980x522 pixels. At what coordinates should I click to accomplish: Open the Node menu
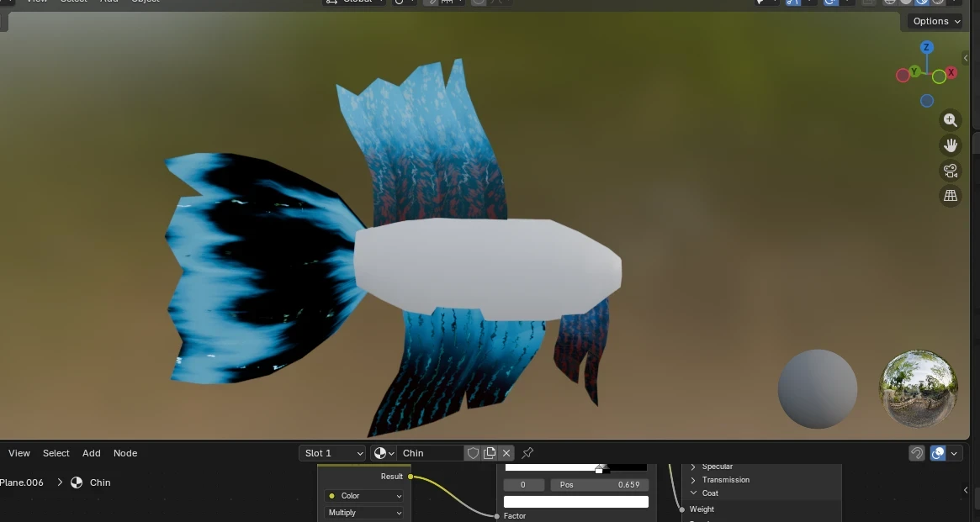click(x=125, y=453)
